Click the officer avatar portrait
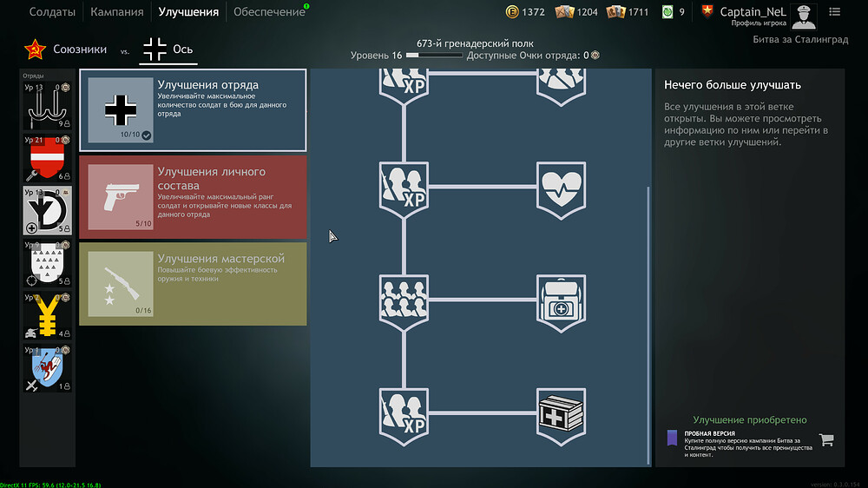868x488 pixels. click(x=804, y=16)
